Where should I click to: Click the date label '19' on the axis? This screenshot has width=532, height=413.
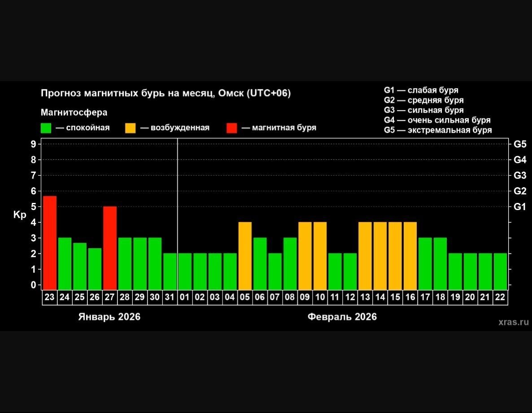455,297
